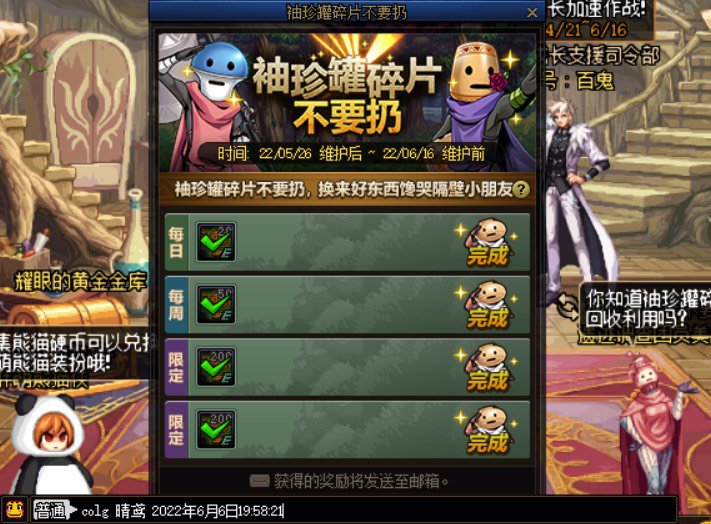Select the 每周 weekly task tab label
The image size is (711, 524).
click(x=176, y=305)
